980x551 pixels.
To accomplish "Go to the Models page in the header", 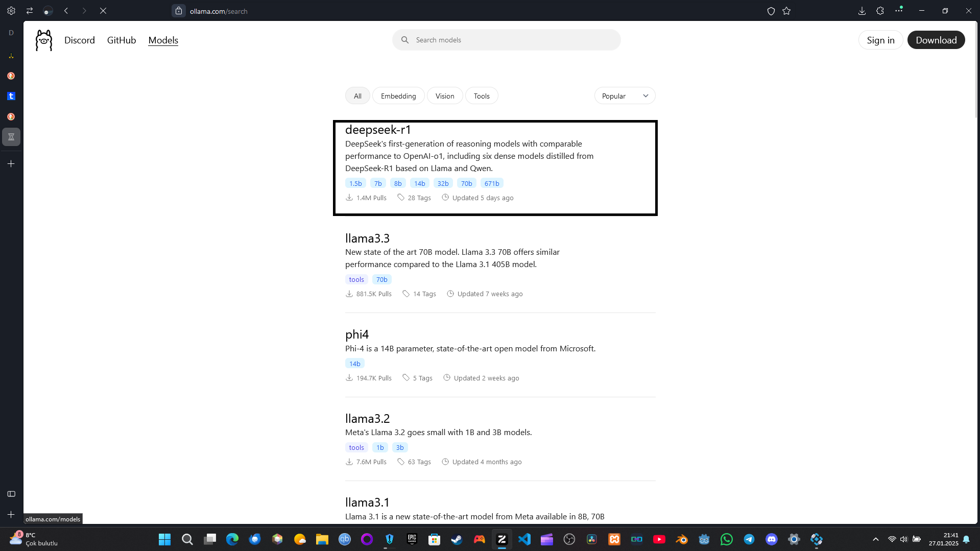I will point(163,40).
